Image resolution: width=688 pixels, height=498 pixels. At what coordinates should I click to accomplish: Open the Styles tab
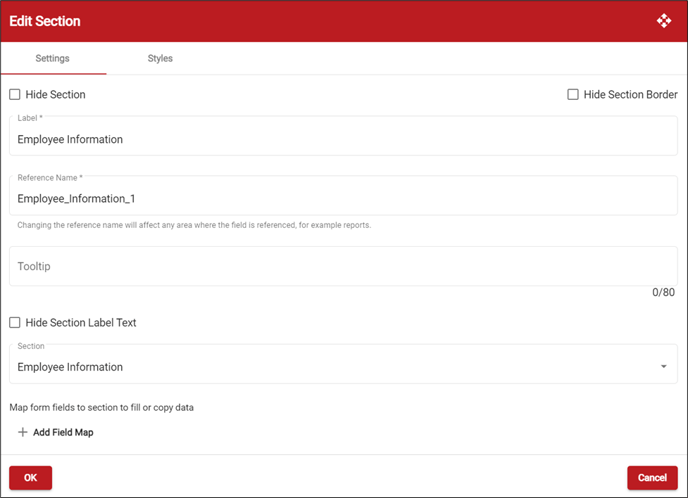coord(160,58)
